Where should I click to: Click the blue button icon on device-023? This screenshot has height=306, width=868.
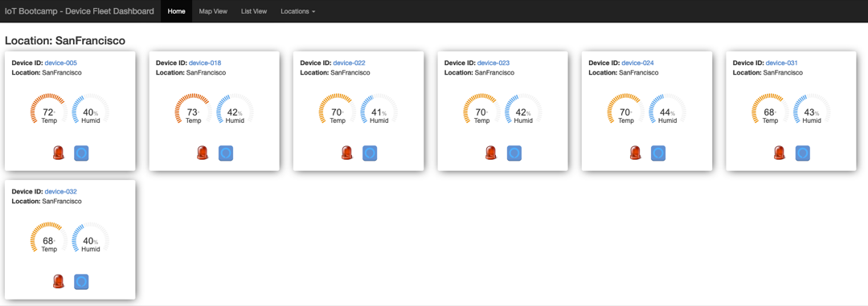[514, 153]
